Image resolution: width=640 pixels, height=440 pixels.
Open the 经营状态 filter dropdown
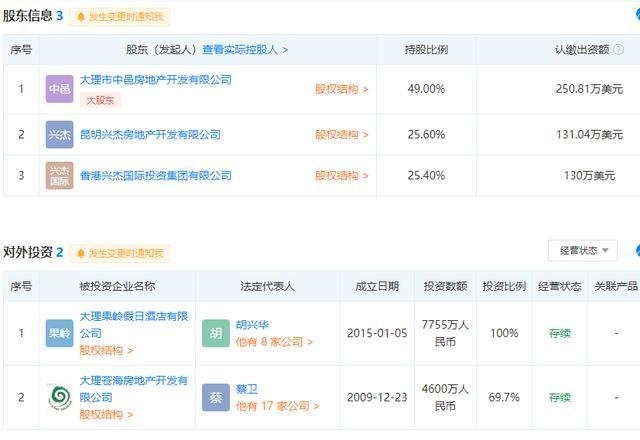tap(582, 250)
